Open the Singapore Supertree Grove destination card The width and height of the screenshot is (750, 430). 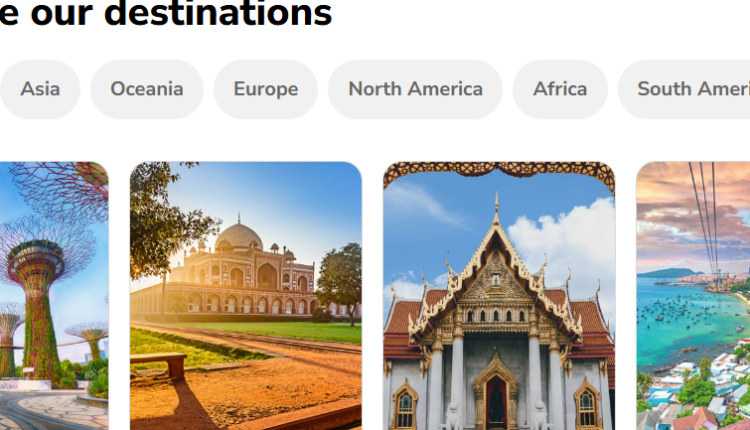tap(54, 296)
